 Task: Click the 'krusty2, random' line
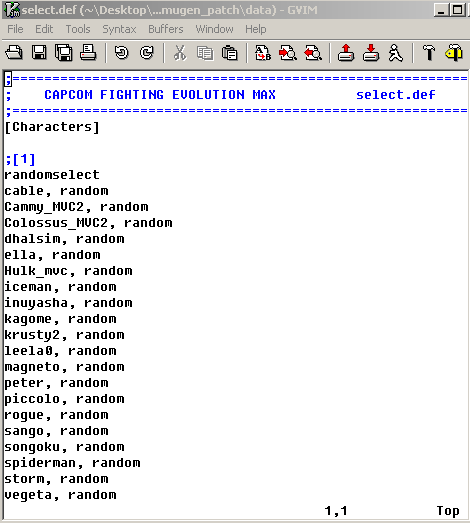click(64, 335)
